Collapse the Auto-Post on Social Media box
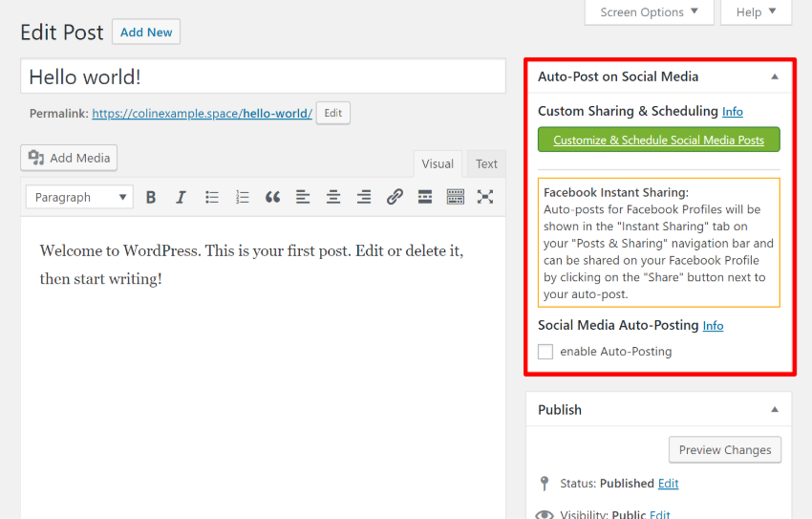Screen dimensions: 812x519 tap(775, 76)
